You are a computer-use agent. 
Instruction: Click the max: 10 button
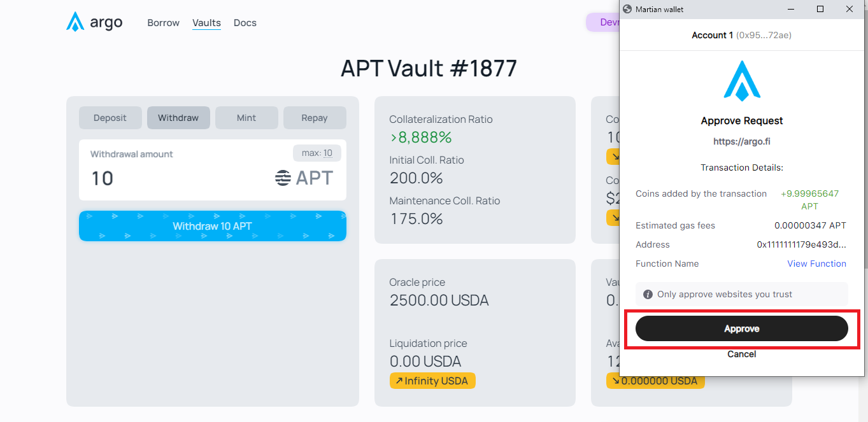pyautogui.click(x=317, y=153)
